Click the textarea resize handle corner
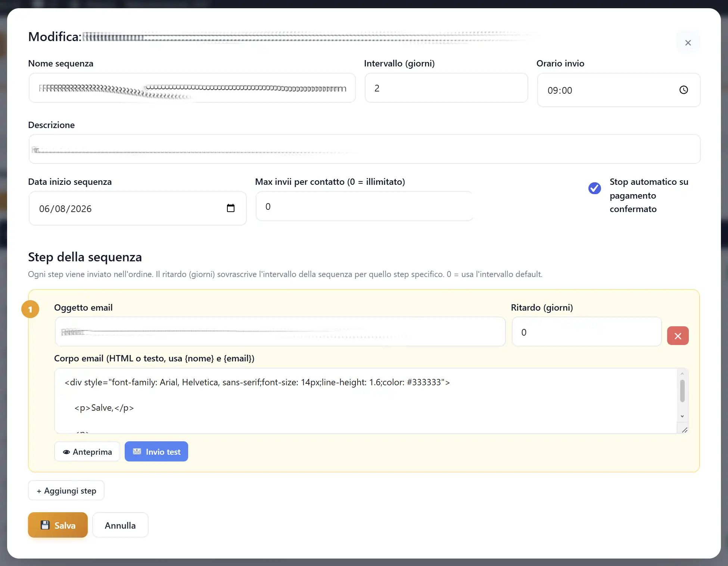This screenshot has width=728, height=566. 684,430
